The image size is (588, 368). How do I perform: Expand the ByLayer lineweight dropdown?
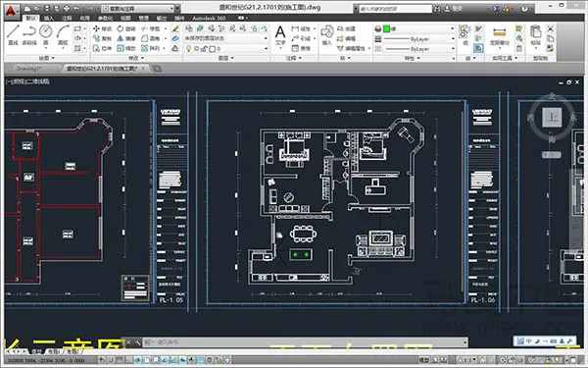[419, 39]
